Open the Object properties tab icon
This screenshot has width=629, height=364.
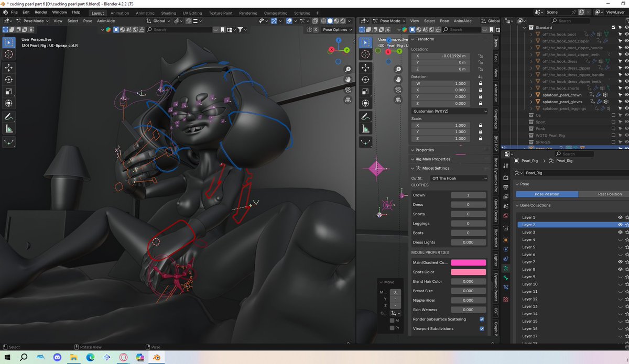click(x=506, y=240)
